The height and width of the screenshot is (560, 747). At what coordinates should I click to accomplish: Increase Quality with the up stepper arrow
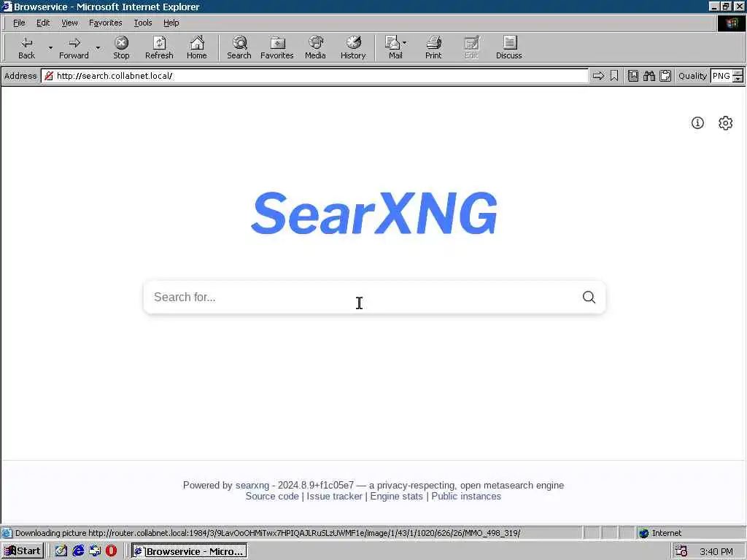coord(738,72)
